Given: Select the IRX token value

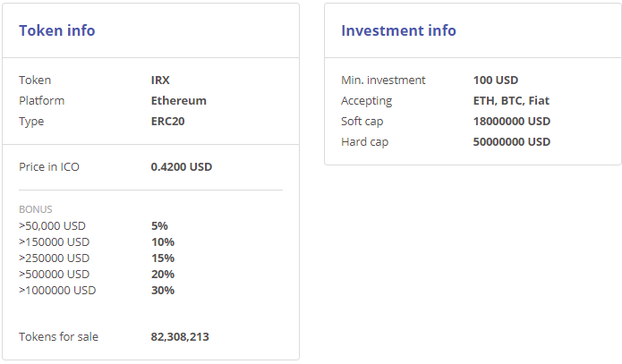Looking at the screenshot, I should pyautogui.click(x=161, y=80).
